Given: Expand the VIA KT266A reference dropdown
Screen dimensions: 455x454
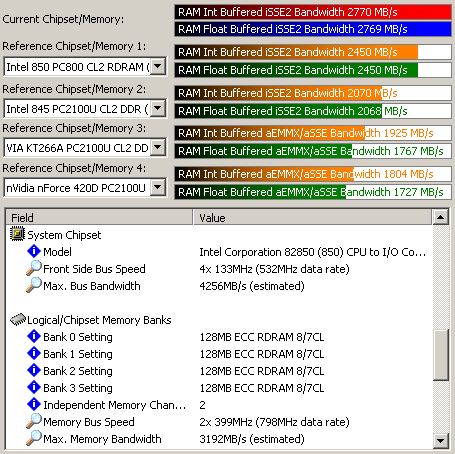Looking at the screenshot, I should pos(158,147).
